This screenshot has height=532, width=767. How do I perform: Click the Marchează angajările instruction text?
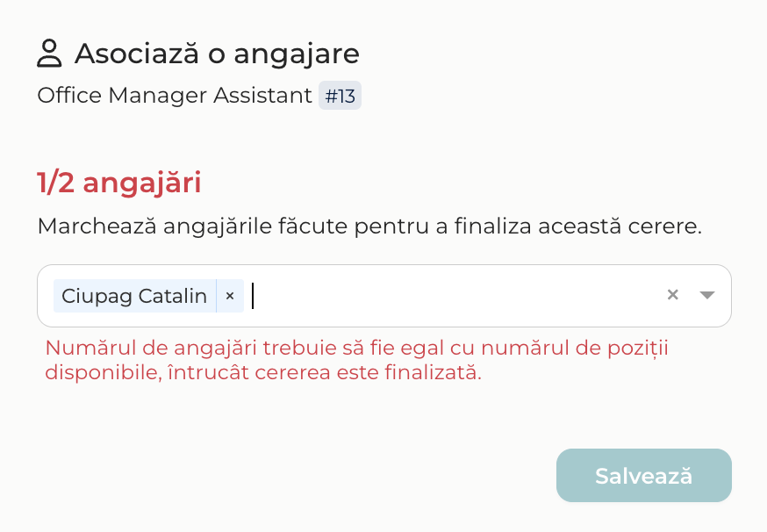pyautogui.click(x=369, y=226)
